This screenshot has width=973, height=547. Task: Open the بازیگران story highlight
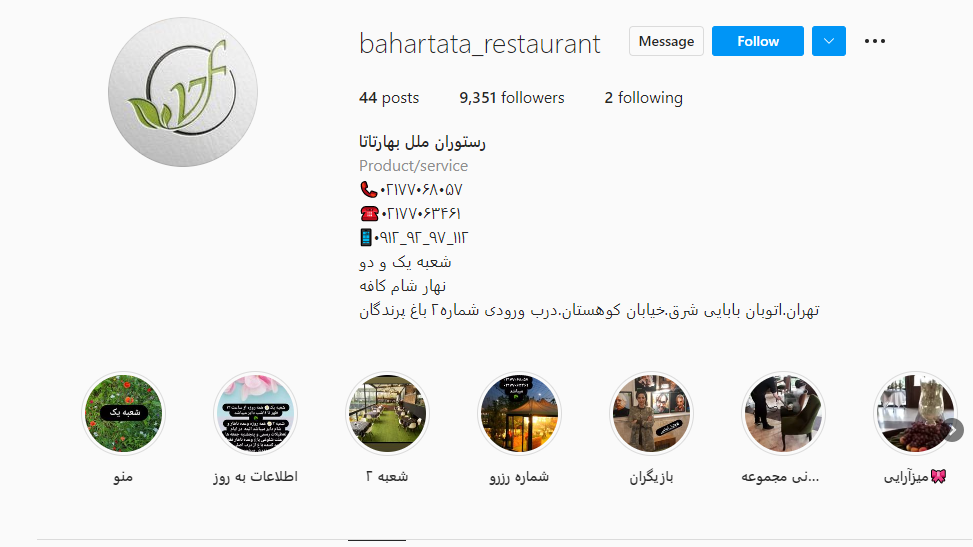pyautogui.click(x=652, y=414)
